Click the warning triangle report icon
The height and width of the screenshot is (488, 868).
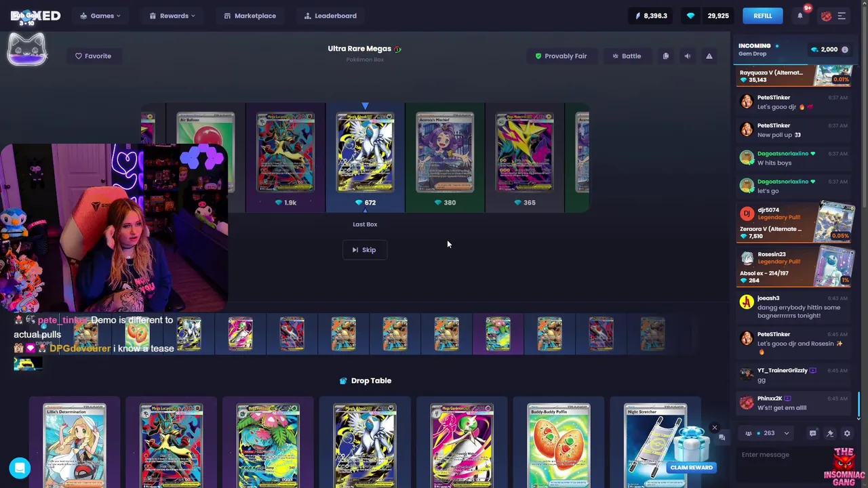tap(709, 56)
